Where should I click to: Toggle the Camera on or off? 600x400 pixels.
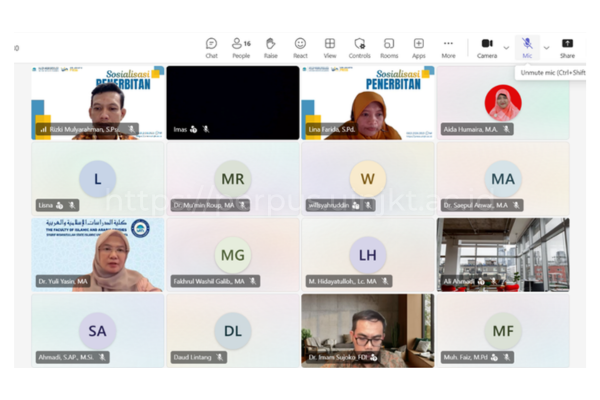[487, 48]
